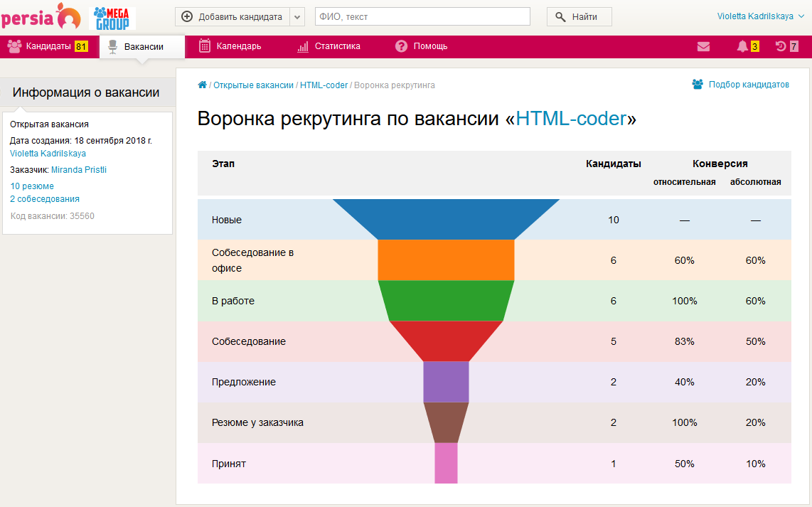Open the Подбор кандидатов link
This screenshot has width=812, height=507.
coord(749,85)
